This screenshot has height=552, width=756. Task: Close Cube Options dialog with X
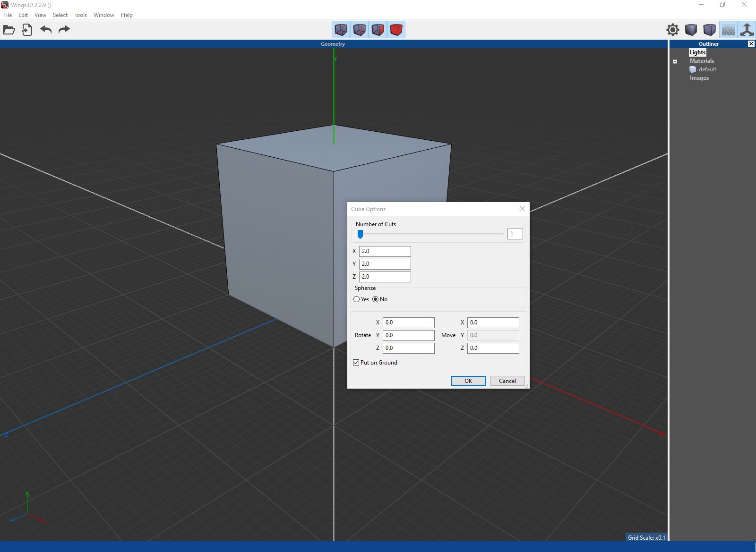coord(522,209)
